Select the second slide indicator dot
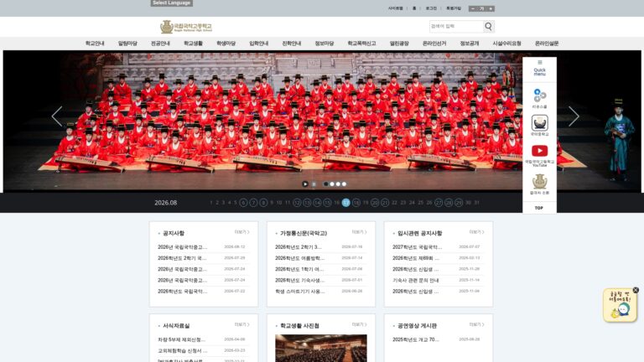This screenshot has height=362, width=644. (332, 184)
